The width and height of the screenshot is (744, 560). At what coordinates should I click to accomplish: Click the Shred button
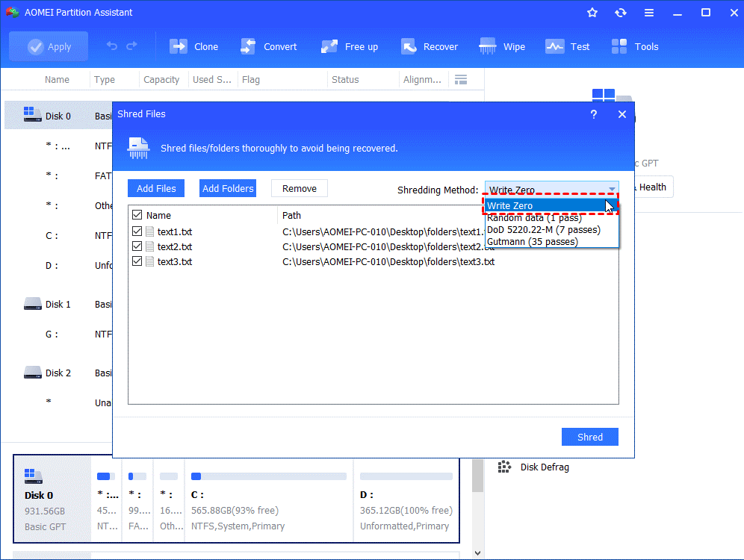589,437
